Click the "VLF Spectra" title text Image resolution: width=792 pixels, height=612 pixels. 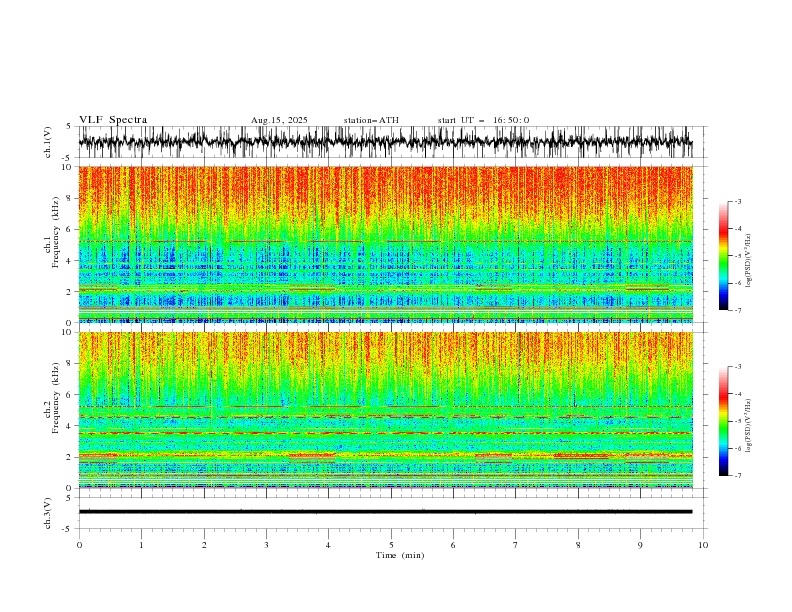pyautogui.click(x=113, y=120)
